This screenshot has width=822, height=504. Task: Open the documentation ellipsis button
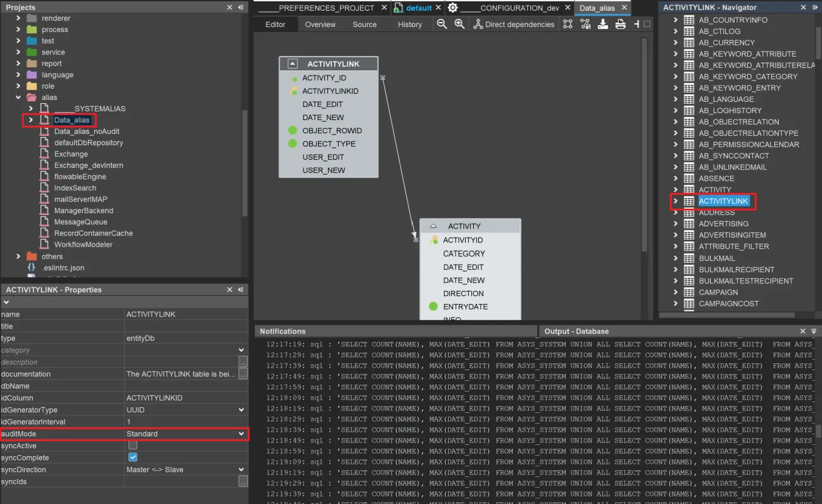pos(243,374)
